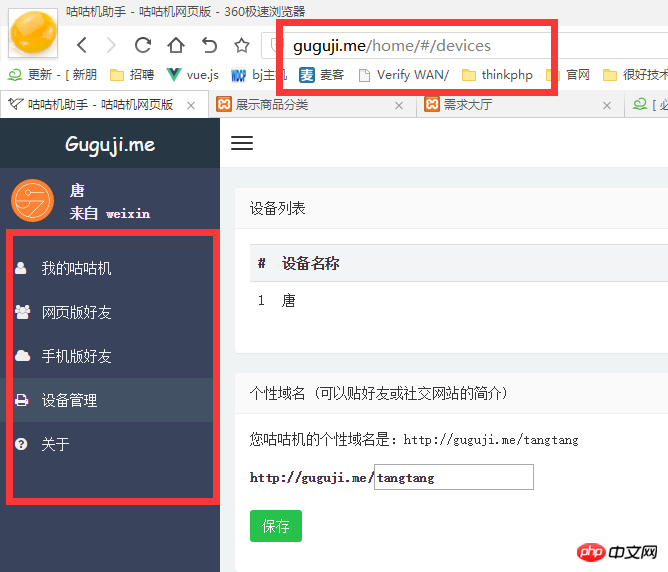668x572 pixels.
Task: Switch to the 咕咕机助手 - 咕咕机网页版 tab
Action: [x=104, y=104]
